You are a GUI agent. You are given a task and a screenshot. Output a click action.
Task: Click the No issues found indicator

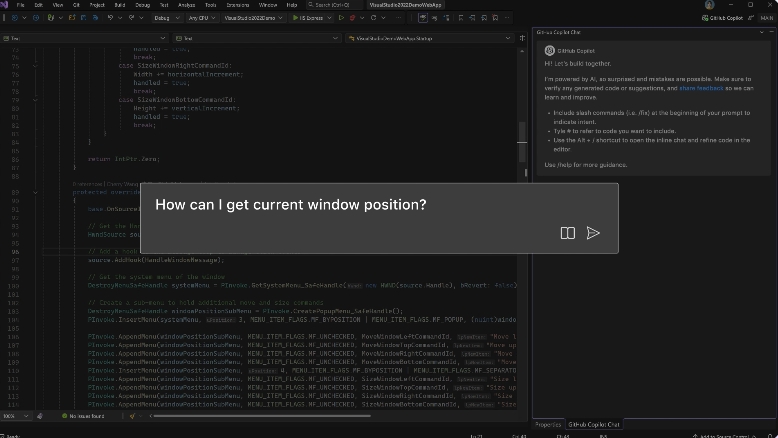point(83,416)
